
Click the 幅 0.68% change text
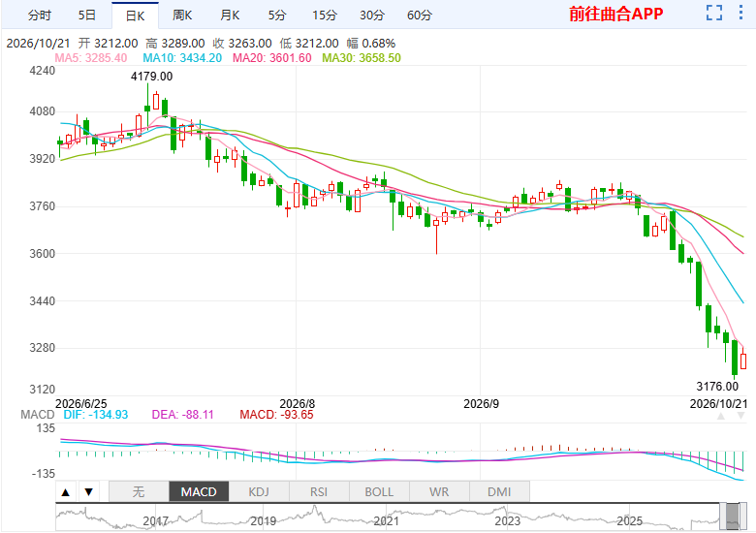pyautogui.click(x=371, y=44)
